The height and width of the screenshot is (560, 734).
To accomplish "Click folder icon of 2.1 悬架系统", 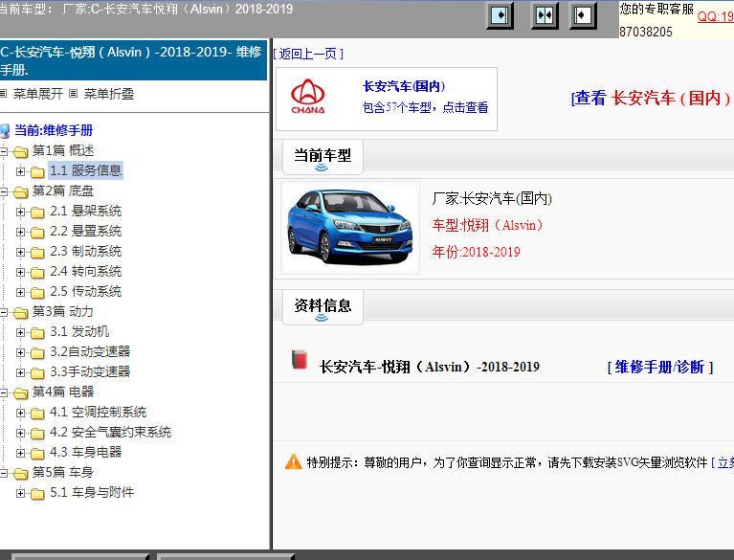I will coord(37,213).
